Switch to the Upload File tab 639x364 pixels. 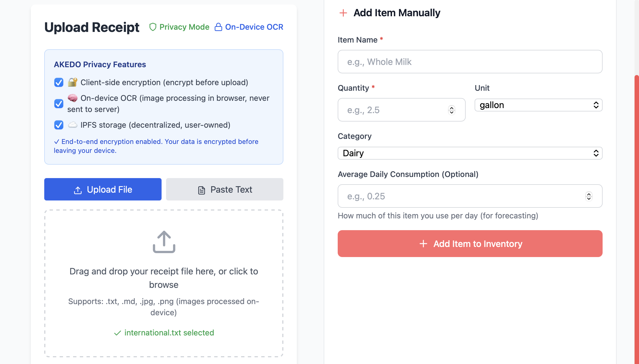[103, 190]
